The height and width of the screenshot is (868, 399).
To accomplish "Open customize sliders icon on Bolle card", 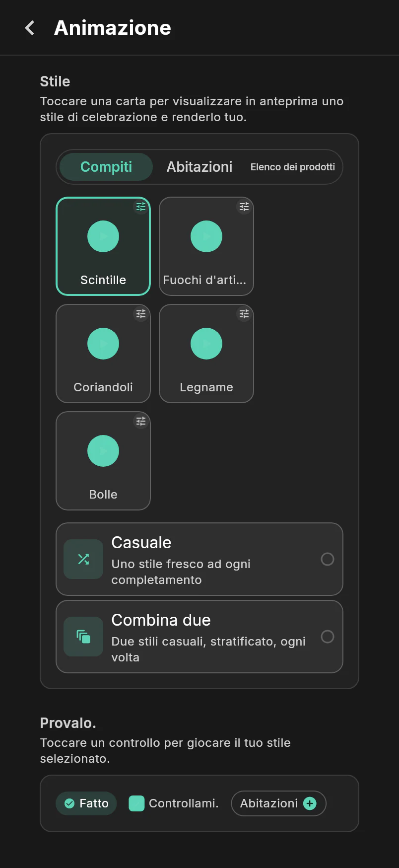I will click(141, 422).
